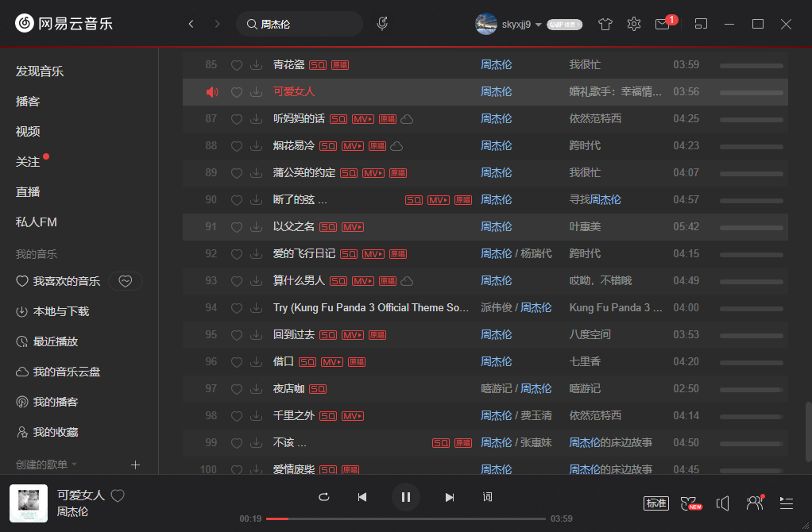Open the MV badge for 听妈妈的话
812x532 pixels.
(x=363, y=119)
